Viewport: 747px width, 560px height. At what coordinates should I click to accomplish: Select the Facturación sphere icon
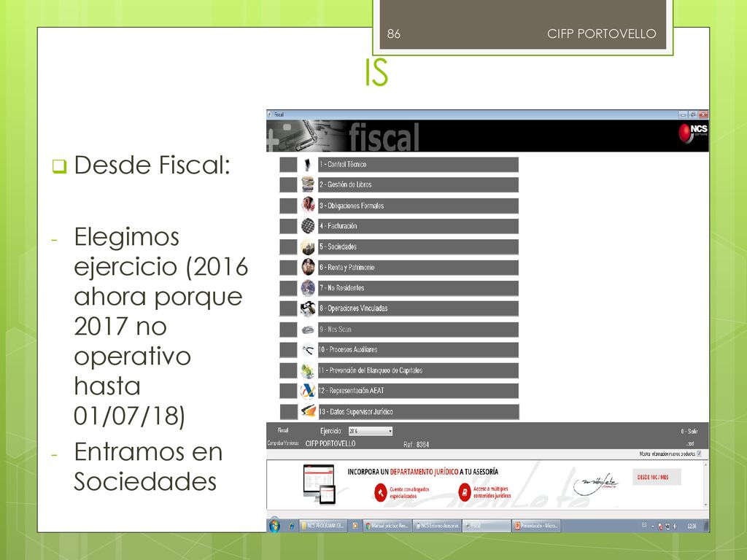[x=308, y=226]
